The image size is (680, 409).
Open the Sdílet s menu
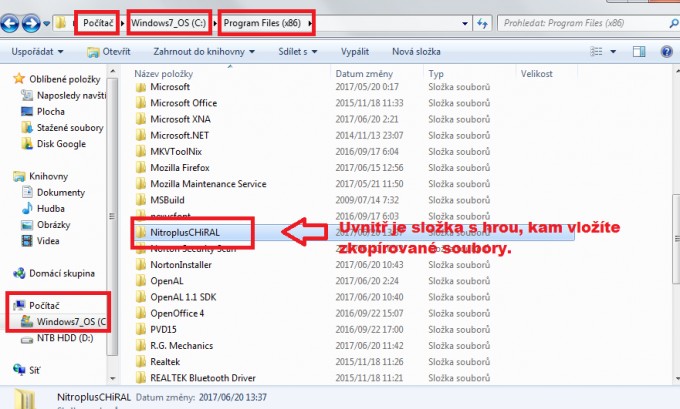point(298,52)
